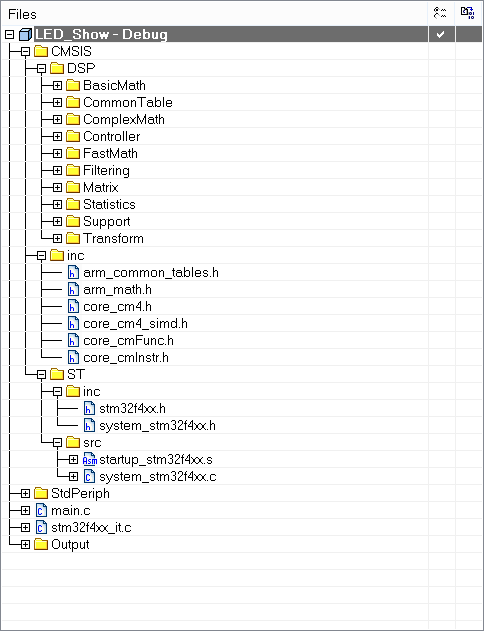Collapse the ST folder
484x631 pixels.
(x=41, y=374)
